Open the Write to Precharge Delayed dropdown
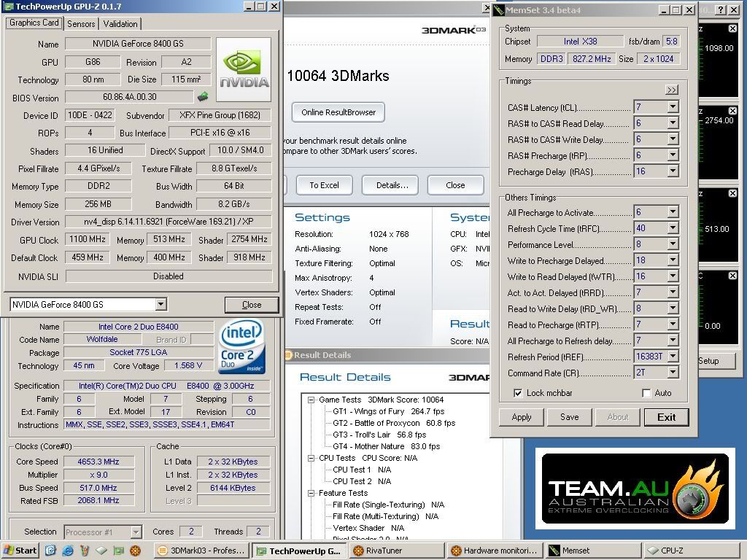The height and width of the screenshot is (560, 747). coord(673,260)
